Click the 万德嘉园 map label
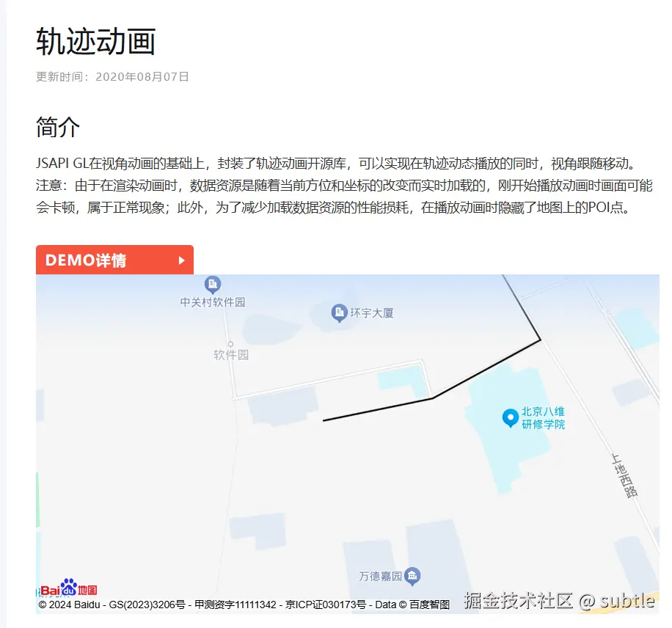The width and height of the screenshot is (672, 628). [380, 576]
